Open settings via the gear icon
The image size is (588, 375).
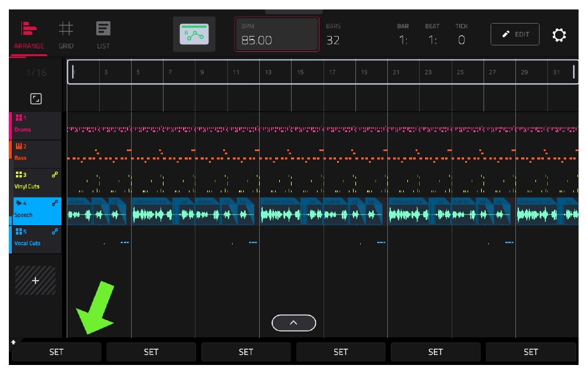point(559,35)
